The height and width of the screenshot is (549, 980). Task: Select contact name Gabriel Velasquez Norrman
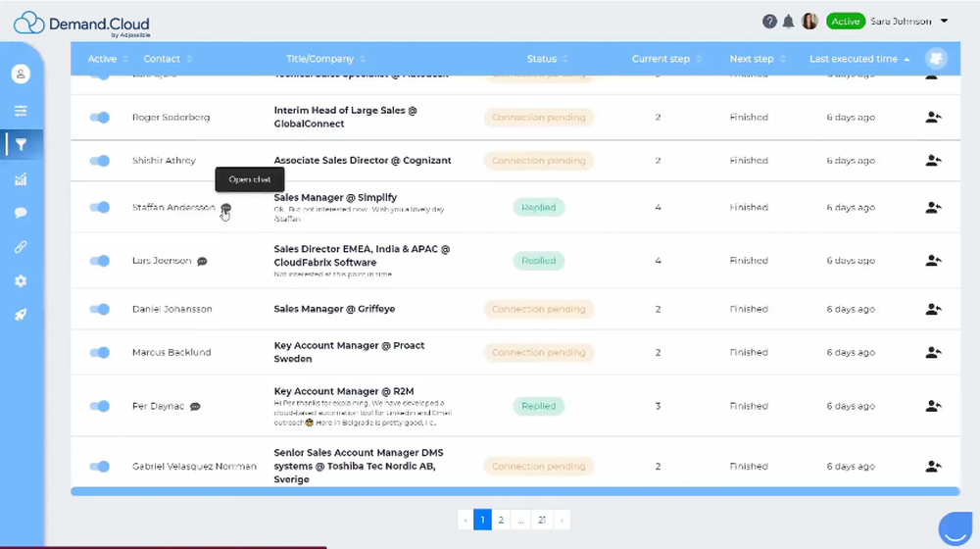coord(194,466)
